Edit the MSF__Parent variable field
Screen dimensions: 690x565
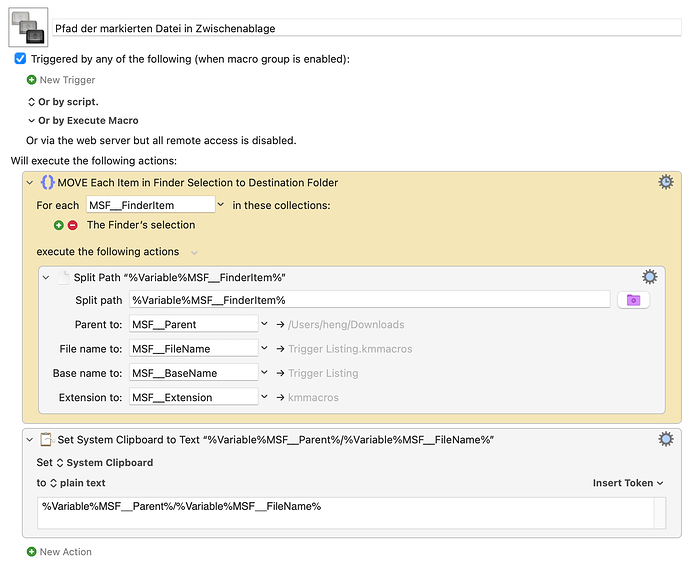[194, 324]
